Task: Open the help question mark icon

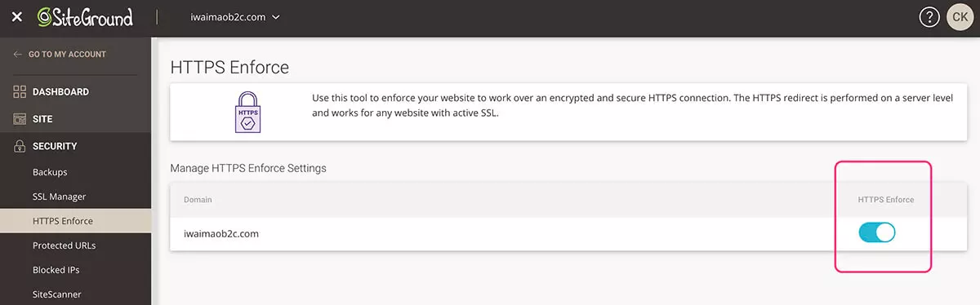Action: (x=929, y=17)
